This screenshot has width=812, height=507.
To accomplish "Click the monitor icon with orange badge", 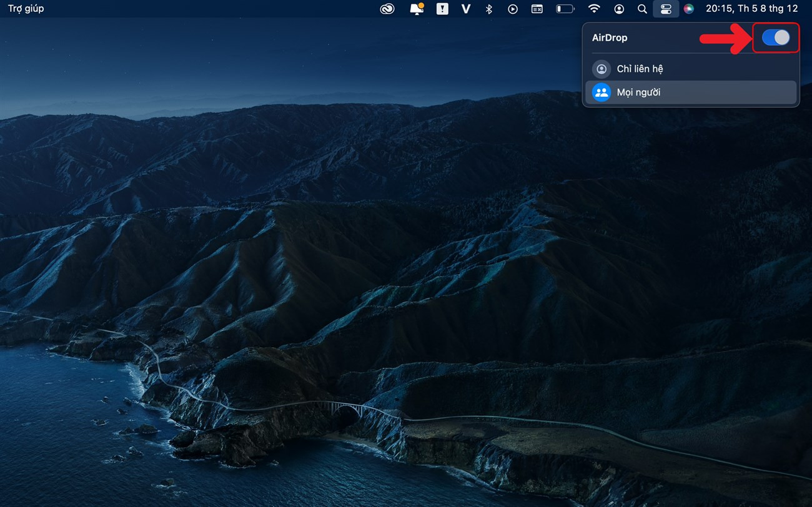I will click(416, 9).
